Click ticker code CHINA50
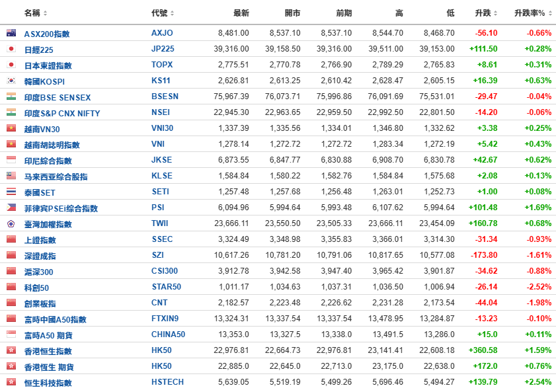The height and width of the screenshot is (392, 556). 169,334
